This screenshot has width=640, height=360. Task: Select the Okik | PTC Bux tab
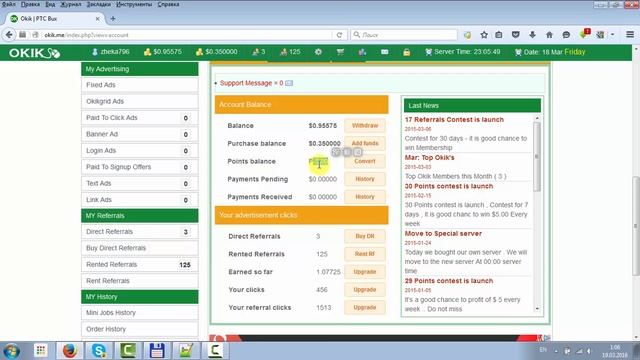[x=55, y=18]
